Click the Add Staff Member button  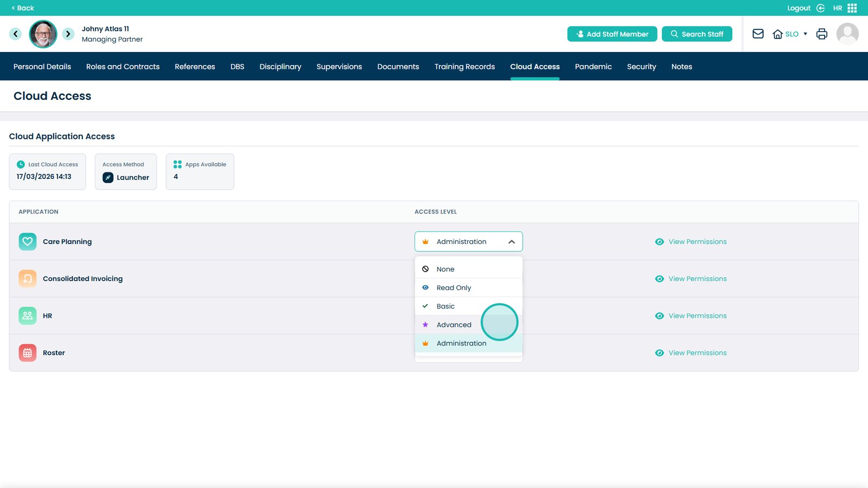tap(612, 34)
